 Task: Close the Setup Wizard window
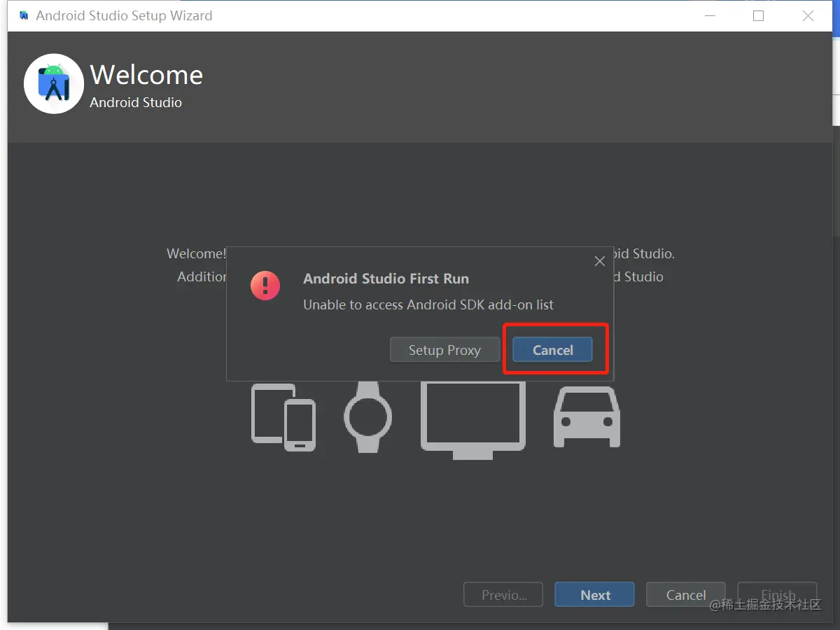tap(808, 15)
